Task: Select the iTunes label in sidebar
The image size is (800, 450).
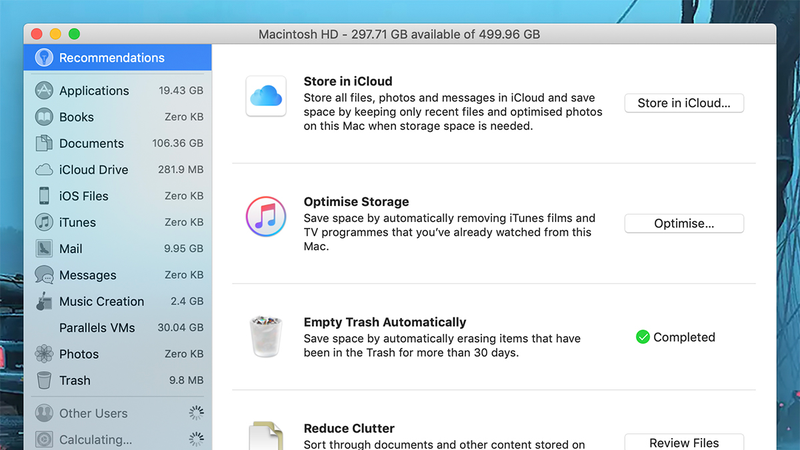Action: coord(78,222)
